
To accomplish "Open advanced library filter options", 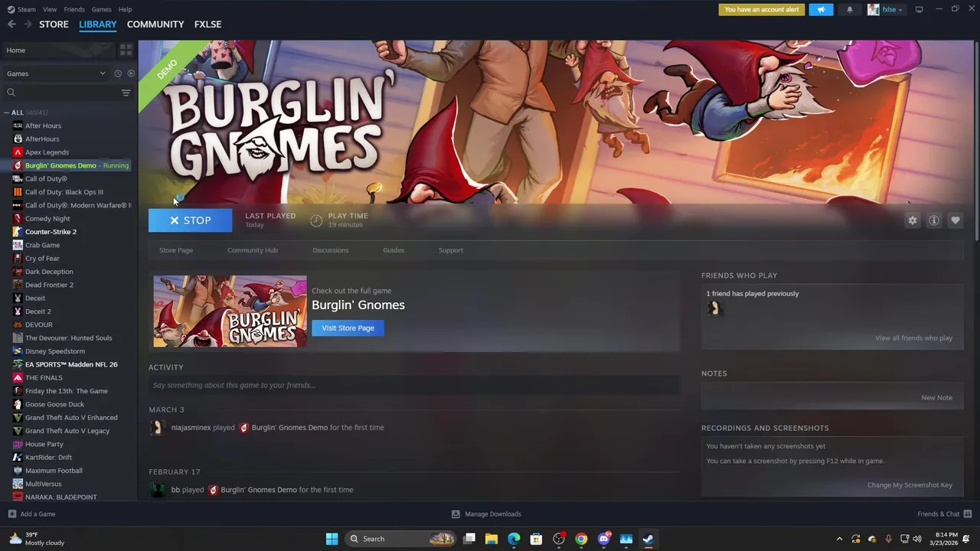I will click(126, 93).
